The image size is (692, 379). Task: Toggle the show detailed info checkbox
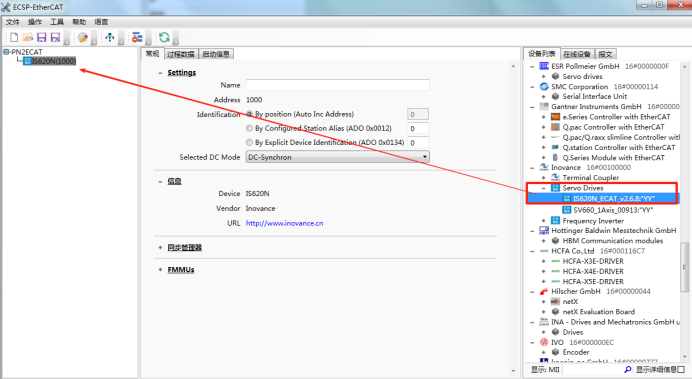coord(681,369)
